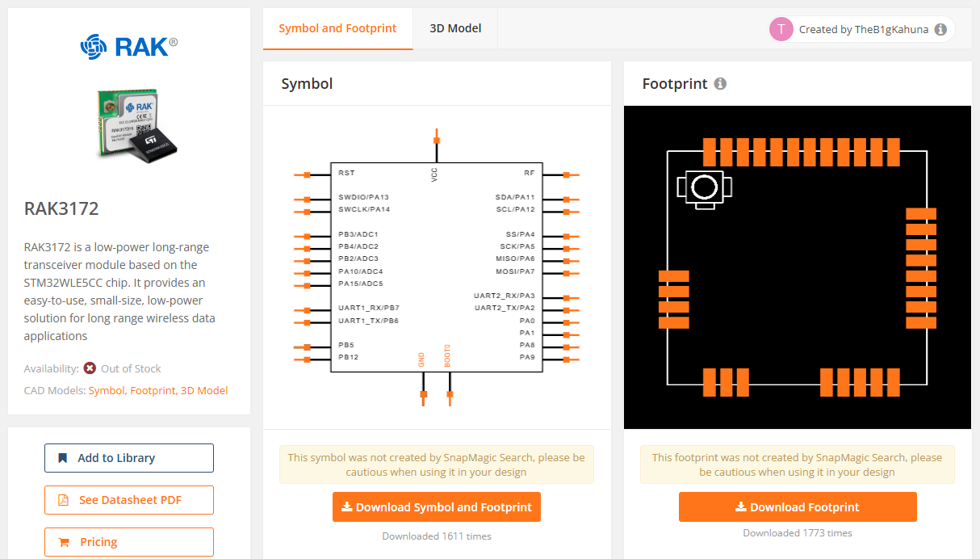Click the RAK logo
The height and width of the screenshot is (559, 980).
(129, 46)
